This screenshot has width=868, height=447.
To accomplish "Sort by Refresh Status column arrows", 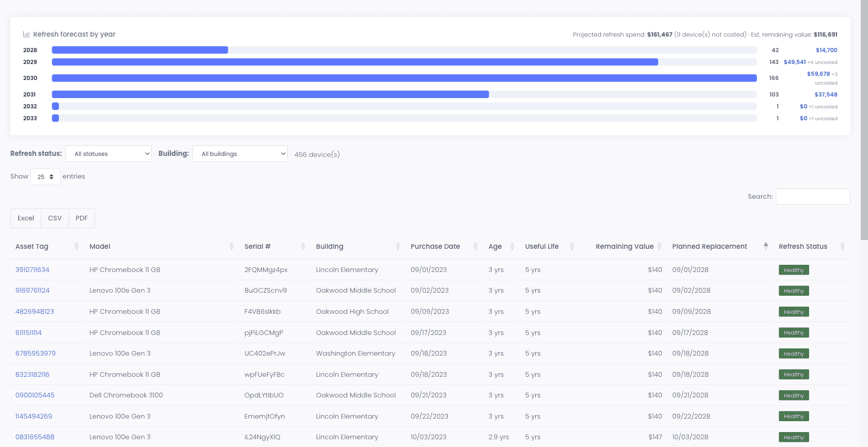I will point(842,247).
